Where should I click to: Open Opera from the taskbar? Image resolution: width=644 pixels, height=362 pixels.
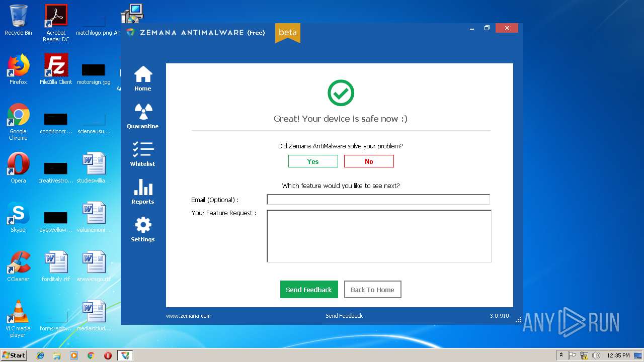(108, 355)
